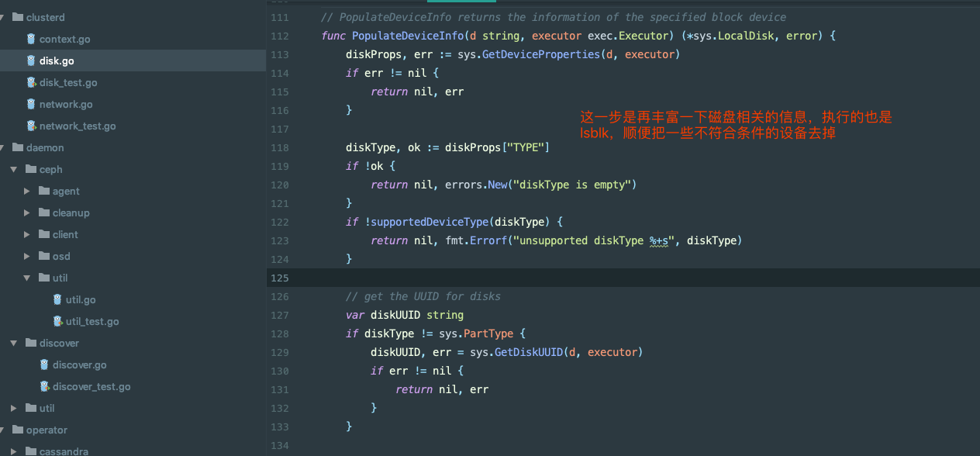Click the disk_test.go file icon

click(x=31, y=82)
